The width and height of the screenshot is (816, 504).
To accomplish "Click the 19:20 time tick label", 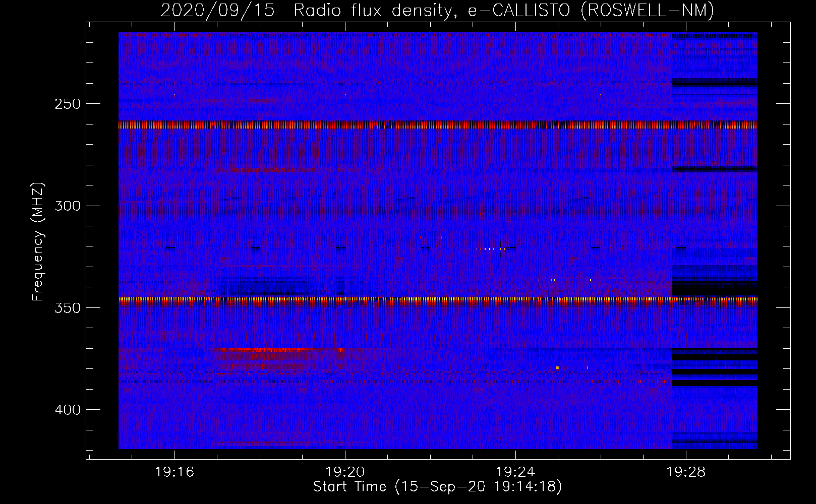I will coord(345,472).
